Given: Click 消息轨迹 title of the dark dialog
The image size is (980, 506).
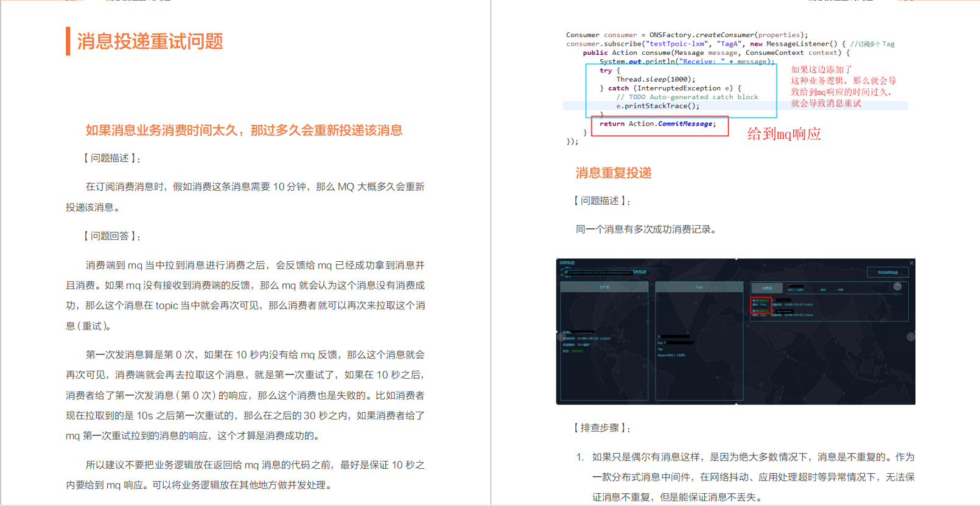Looking at the screenshot, I should (567, 262).
